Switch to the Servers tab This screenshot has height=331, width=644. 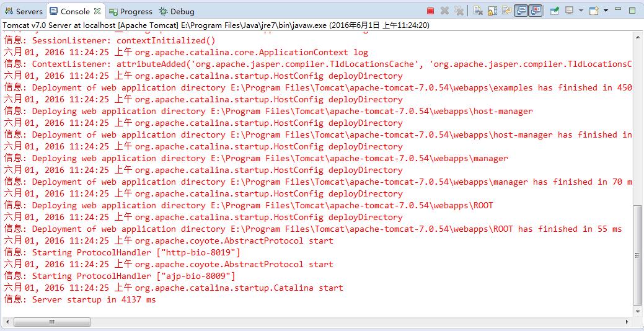(x=24, y=12)
